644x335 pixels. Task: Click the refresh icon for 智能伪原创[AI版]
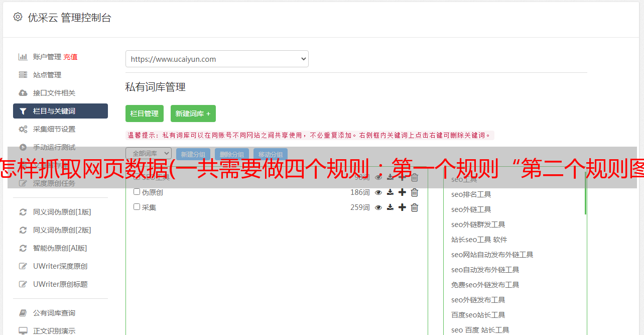[23, 248]
